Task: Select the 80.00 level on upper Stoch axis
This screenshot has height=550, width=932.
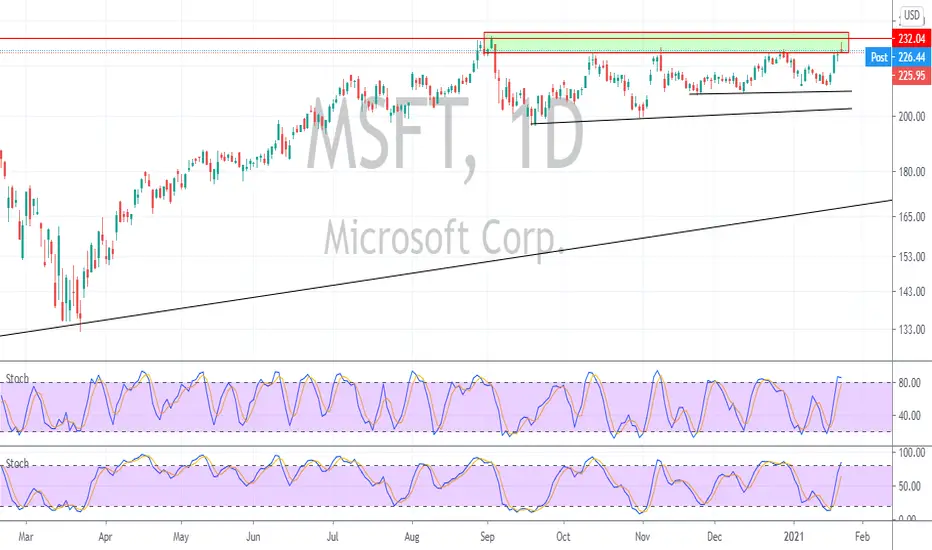Action: tap(909, 383)
